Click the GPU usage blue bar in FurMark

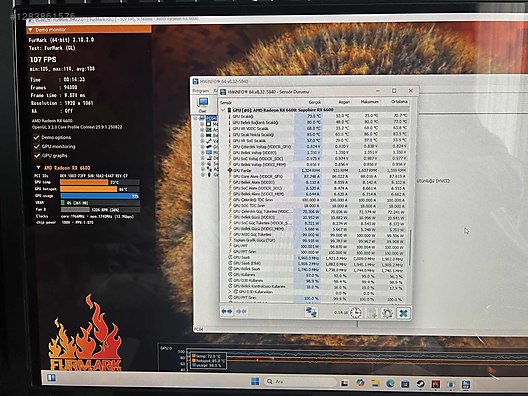click(100, 196)
